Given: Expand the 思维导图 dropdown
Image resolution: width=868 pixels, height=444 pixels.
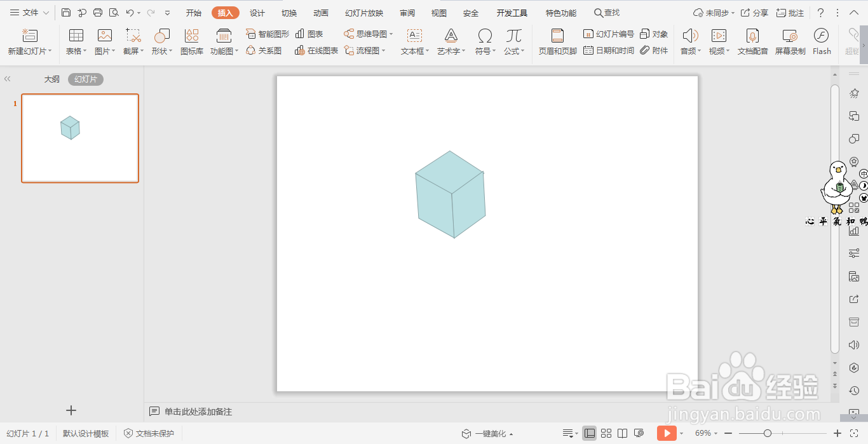Looking at the screenshot, I should [x=391, y=34].
